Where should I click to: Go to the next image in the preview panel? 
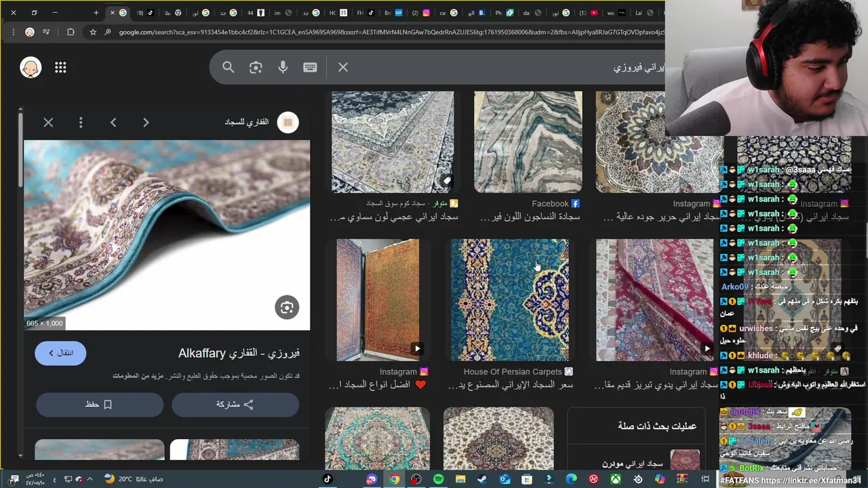[146, 123]
